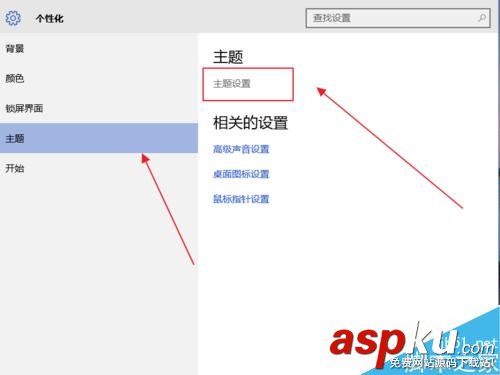Open 鼠标指针设置 link
Image resolution: width=500 pixels, height=375 pixels.
[x=241, y=199]
